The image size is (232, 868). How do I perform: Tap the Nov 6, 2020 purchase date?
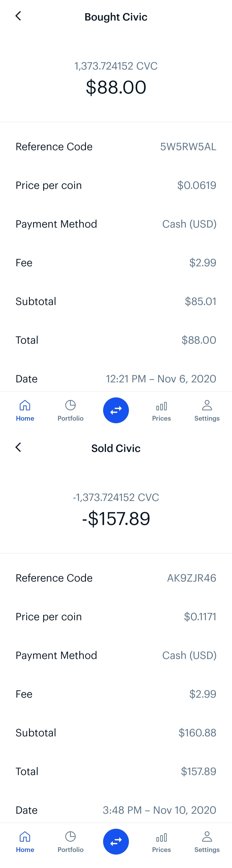161,379
